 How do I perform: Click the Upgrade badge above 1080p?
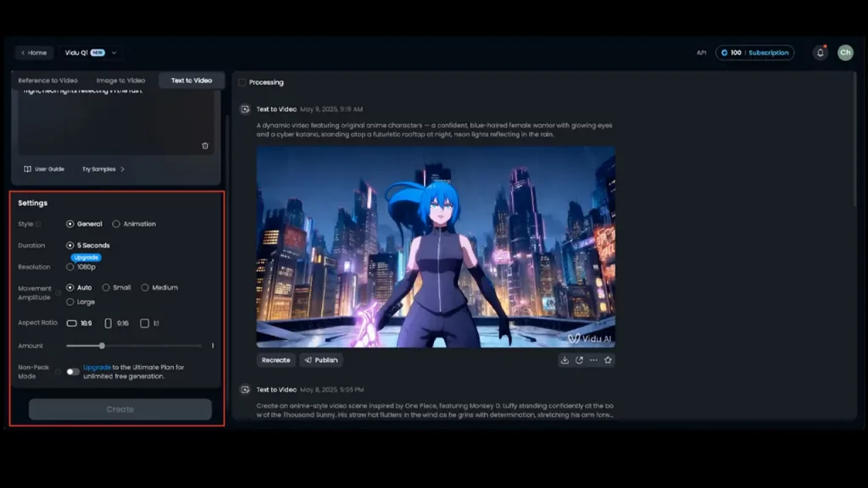pos(86,258)
